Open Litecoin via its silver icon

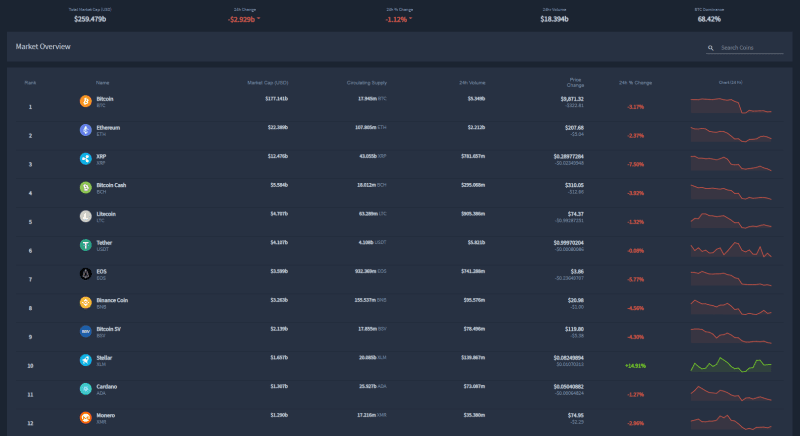[85, 216]
